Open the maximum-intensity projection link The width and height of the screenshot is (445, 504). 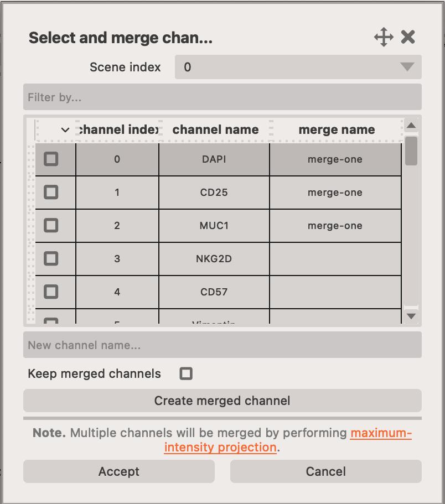tap(381, 433)
